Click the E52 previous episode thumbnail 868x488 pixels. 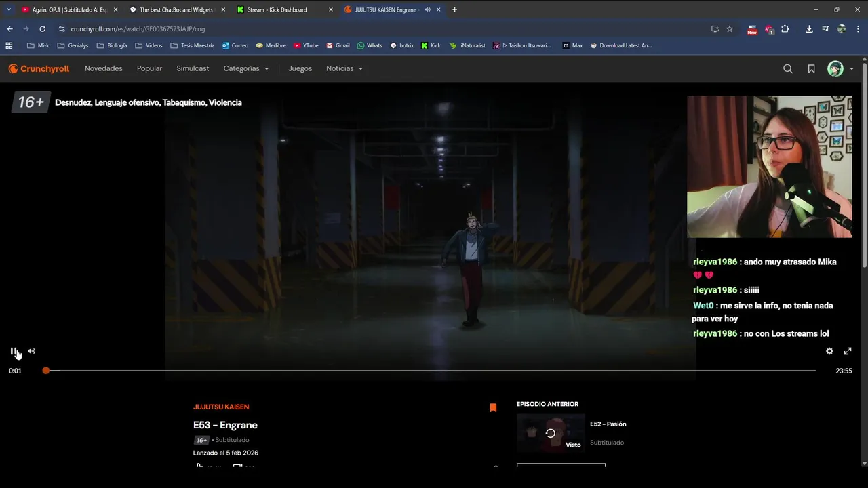[551, 433]
